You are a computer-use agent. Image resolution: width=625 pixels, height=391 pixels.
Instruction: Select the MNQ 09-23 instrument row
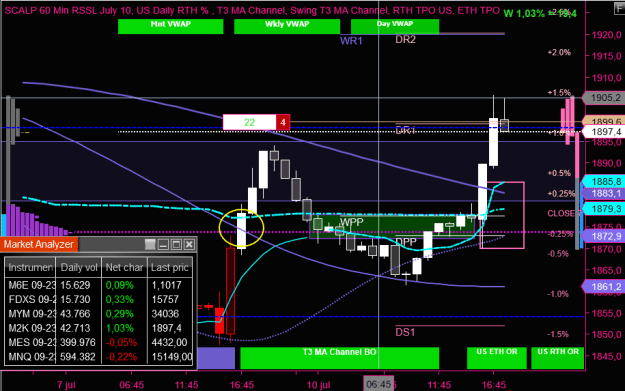click(99, 357)
